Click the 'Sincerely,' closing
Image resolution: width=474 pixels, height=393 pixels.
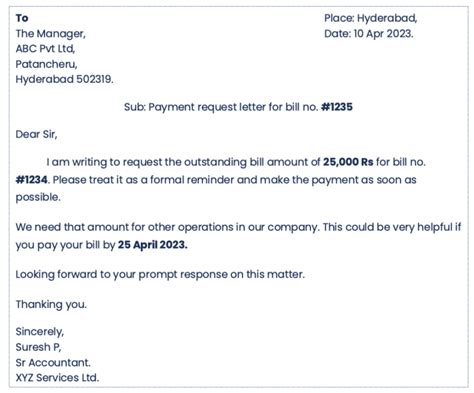point(40,332)
